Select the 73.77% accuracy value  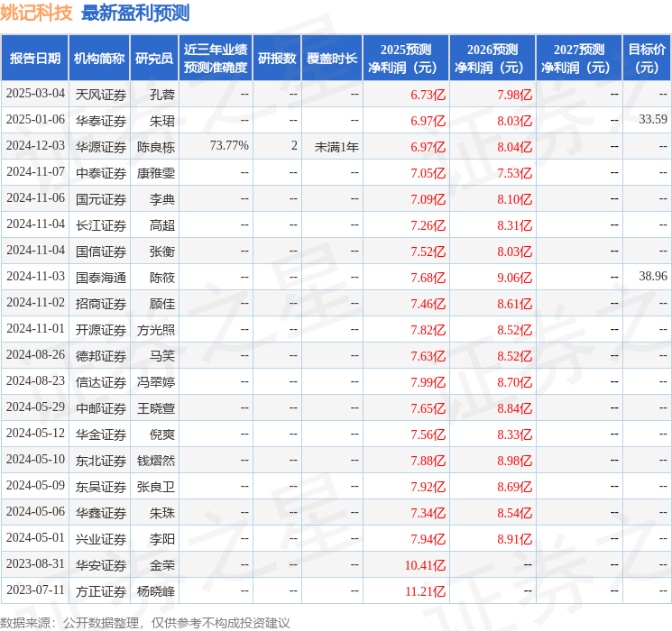(x=229, y=146)
